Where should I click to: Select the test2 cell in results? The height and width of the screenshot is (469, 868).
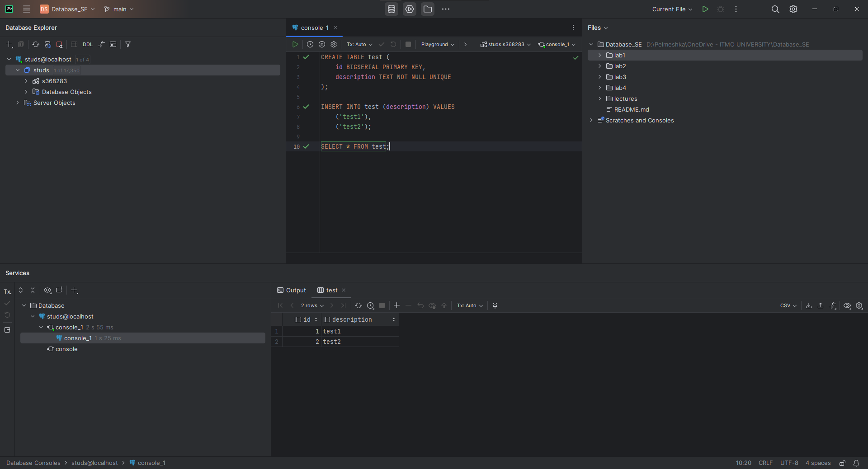(360, 342)
